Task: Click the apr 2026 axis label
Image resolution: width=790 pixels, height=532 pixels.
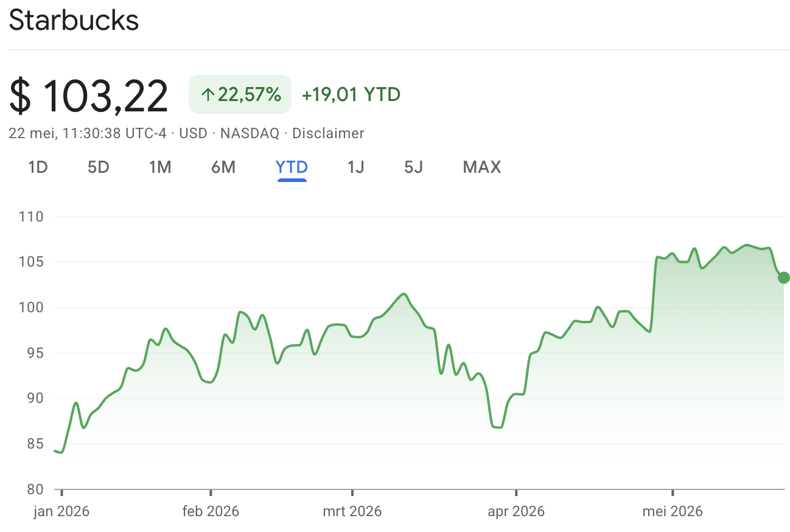Action: click(516, 511)
